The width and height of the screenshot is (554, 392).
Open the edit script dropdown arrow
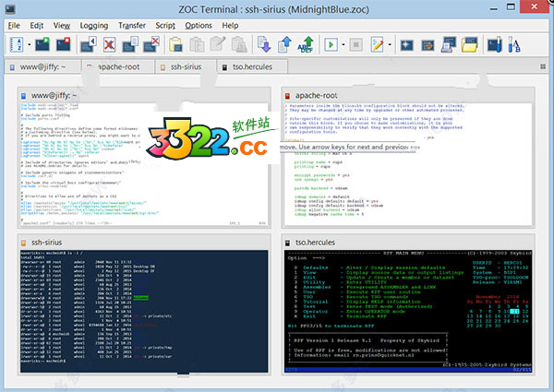[x=390, y=45]
